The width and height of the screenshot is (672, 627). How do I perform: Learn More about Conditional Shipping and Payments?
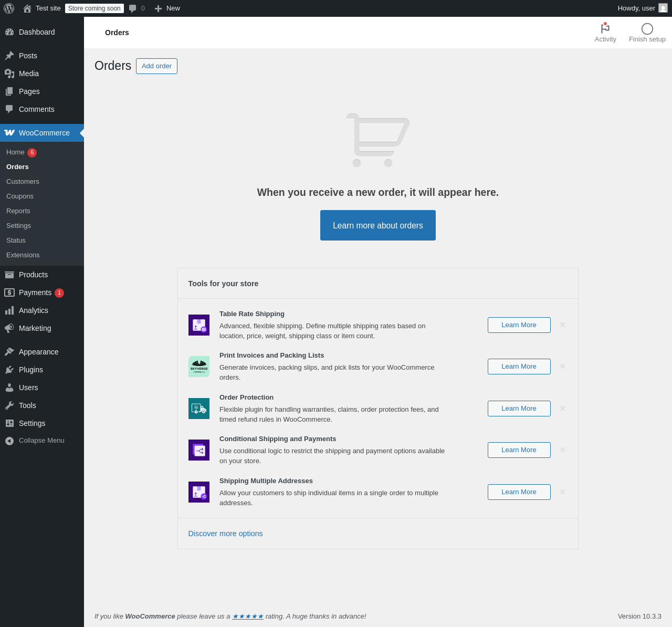tap(519, 450)
